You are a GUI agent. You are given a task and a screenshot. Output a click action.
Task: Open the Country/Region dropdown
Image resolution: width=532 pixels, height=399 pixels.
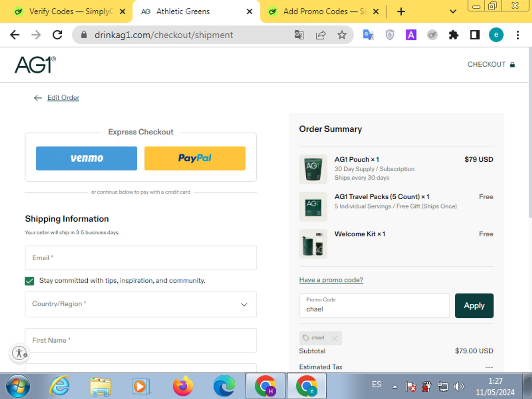[x=141, y=304]
